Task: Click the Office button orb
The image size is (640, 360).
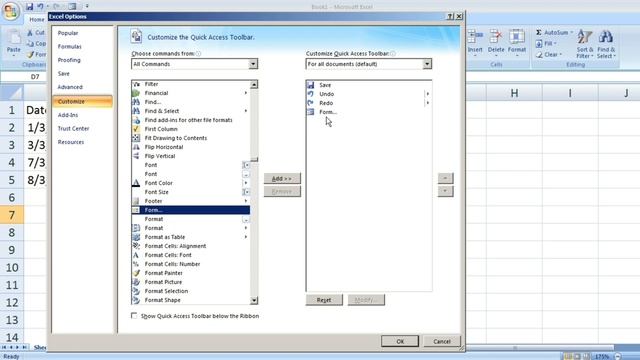Action: pos(11,11)
